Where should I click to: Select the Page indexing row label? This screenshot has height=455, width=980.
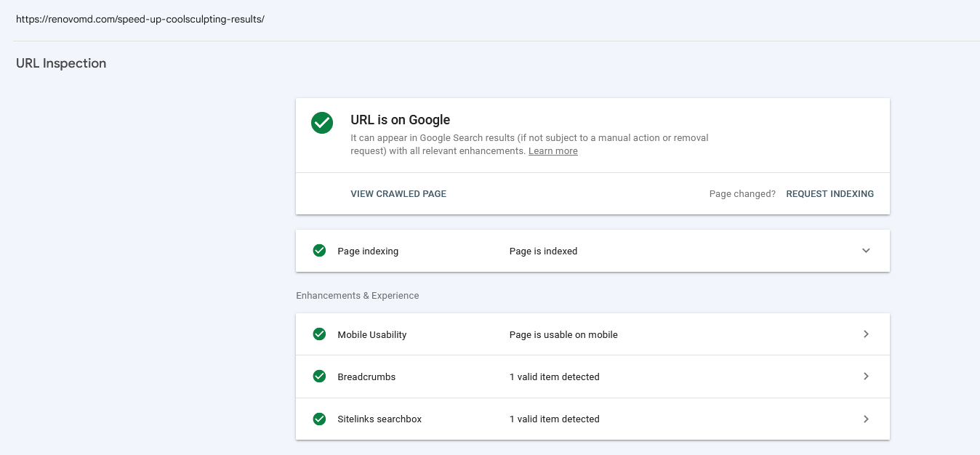(x=368, y=251)
